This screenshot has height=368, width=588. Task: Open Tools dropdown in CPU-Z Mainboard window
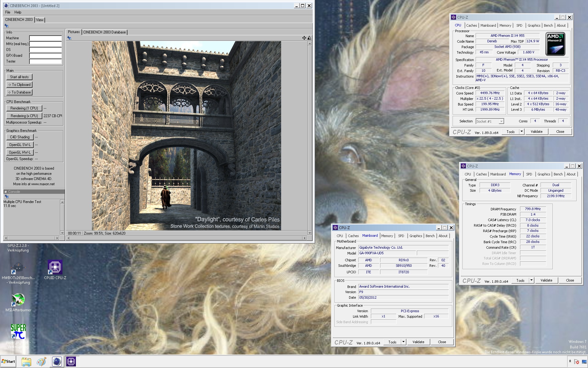(403, 342)
